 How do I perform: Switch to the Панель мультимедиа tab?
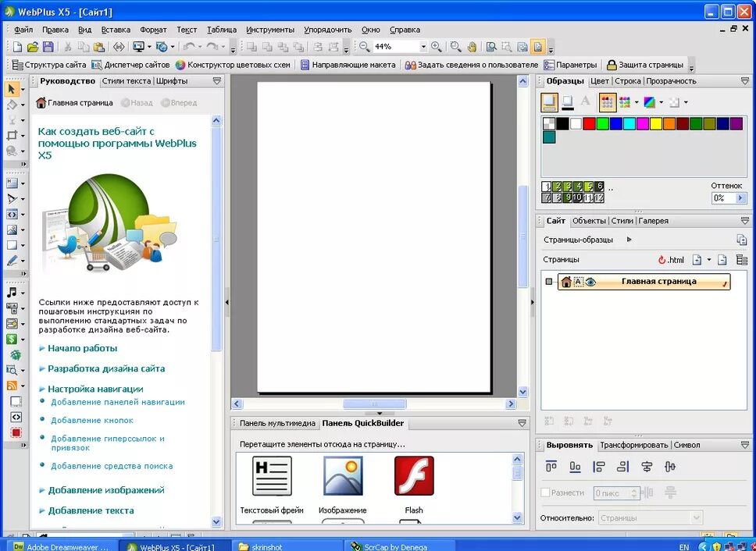click(277, 423)
